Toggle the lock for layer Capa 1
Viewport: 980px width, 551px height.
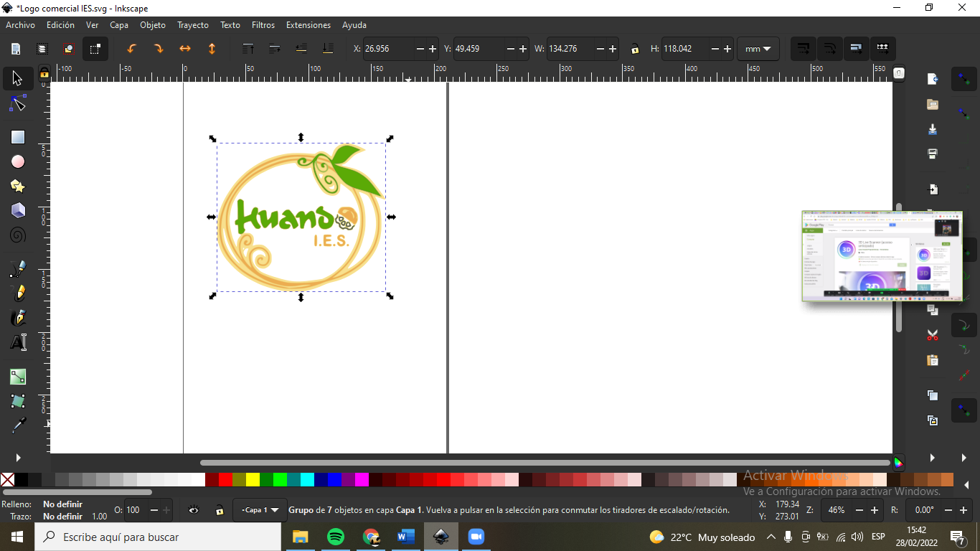point(220,510)
